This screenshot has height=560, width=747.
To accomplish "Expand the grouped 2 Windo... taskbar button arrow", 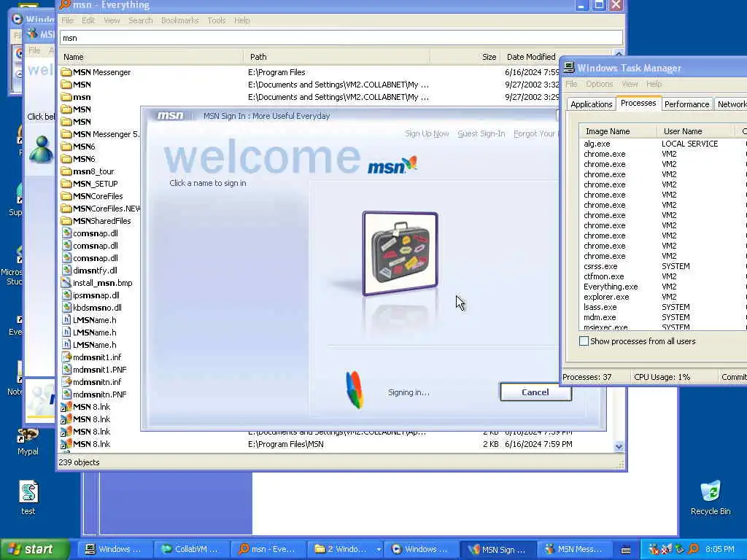I will pos(379,550).
